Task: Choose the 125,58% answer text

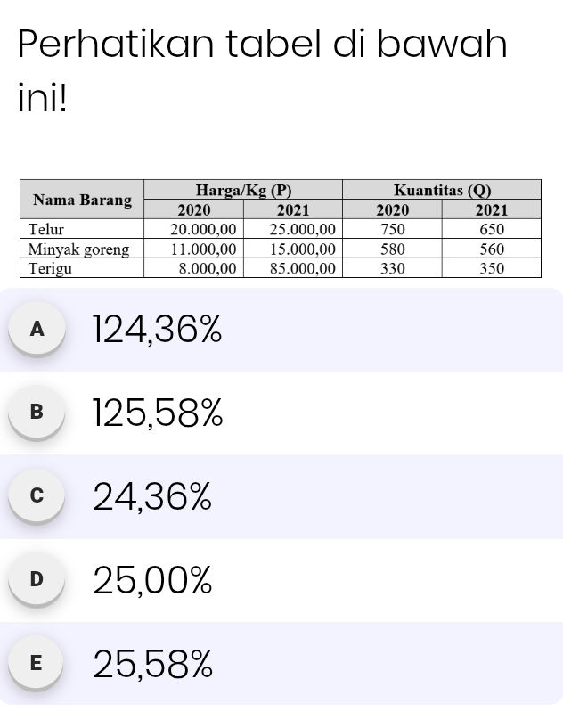Action: click(x=158, y=413)
